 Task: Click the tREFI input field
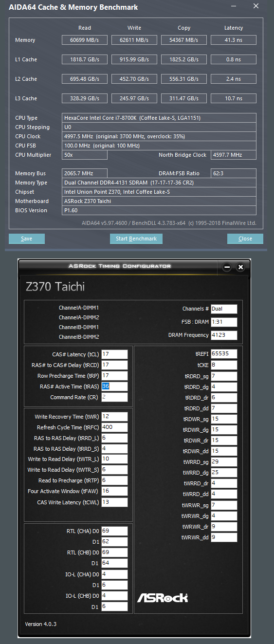point(224,354)
